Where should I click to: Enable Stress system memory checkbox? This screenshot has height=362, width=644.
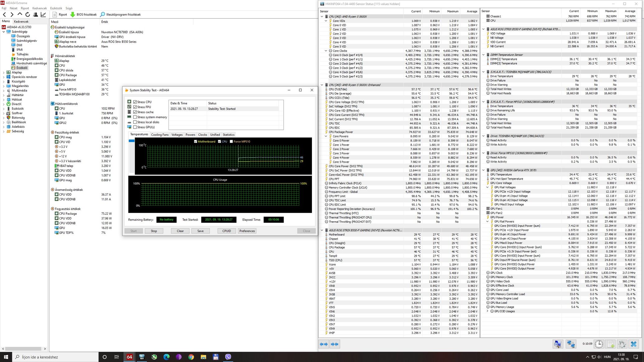click(135, 117)
